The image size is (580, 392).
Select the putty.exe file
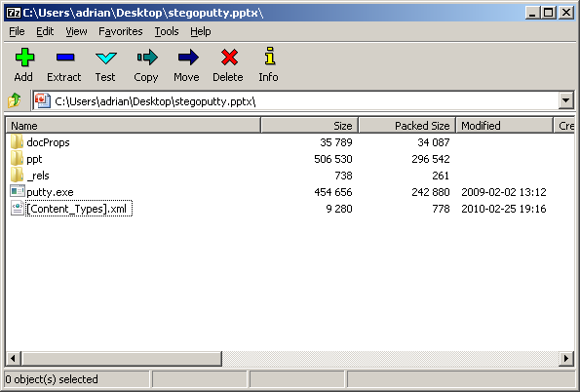click(50, 192)
